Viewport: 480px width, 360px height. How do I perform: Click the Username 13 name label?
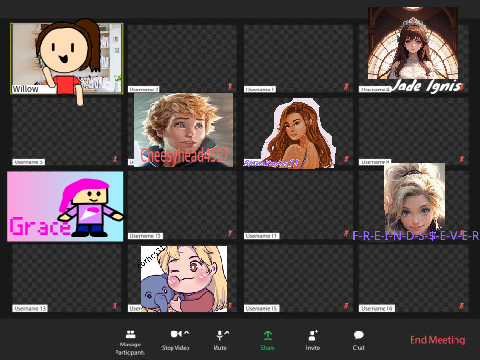click(30, 308)
